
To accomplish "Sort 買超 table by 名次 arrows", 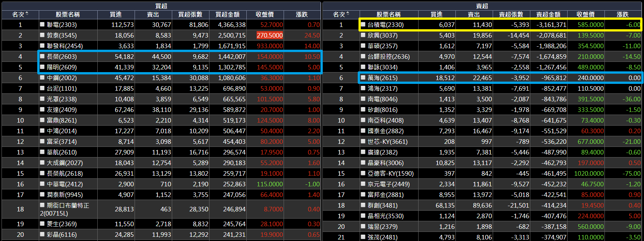I will pos(27,14).
